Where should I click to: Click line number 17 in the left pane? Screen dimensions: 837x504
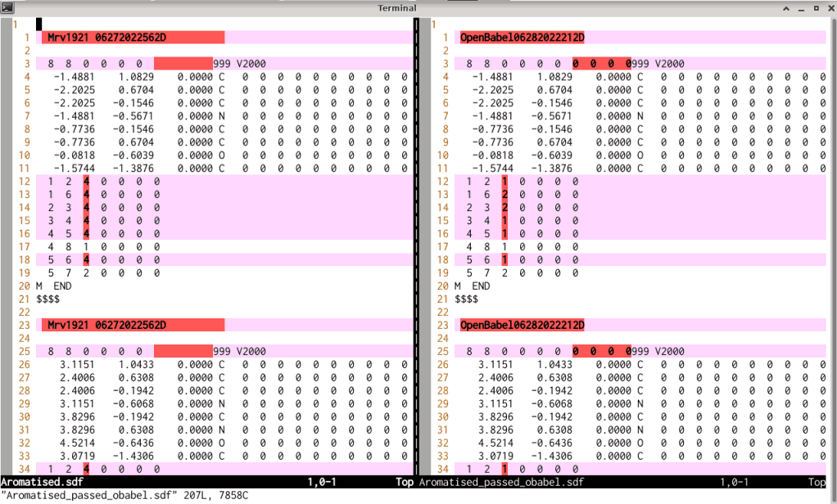tap(24, 247)
